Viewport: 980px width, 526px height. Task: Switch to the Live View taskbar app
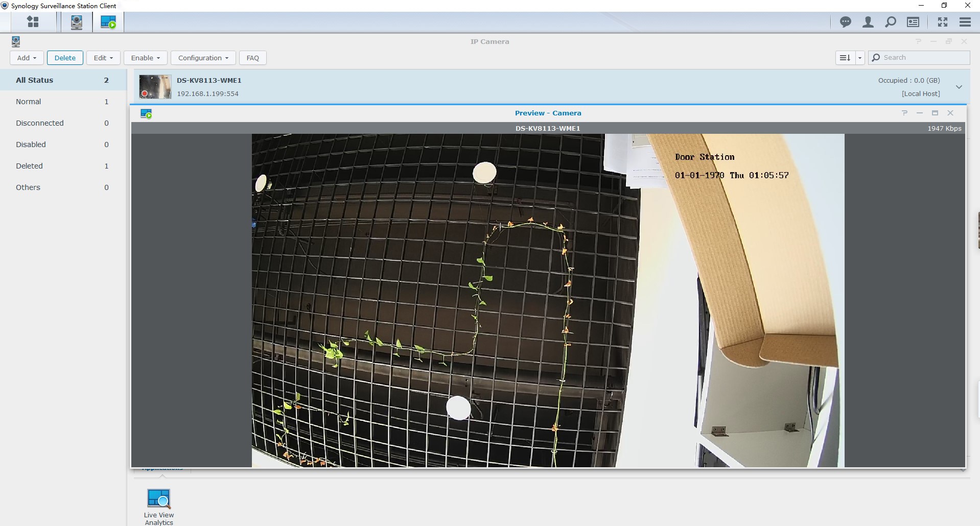pos(108,22)
